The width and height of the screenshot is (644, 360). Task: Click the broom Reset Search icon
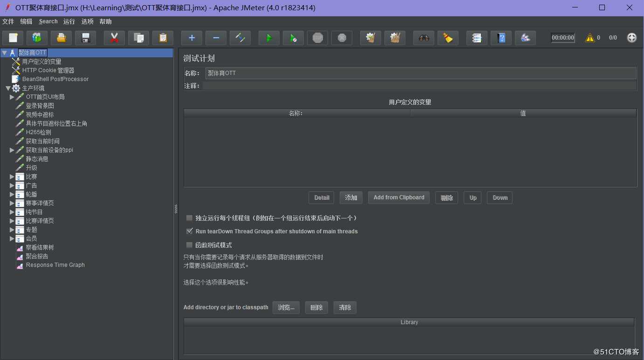(448, 38)
